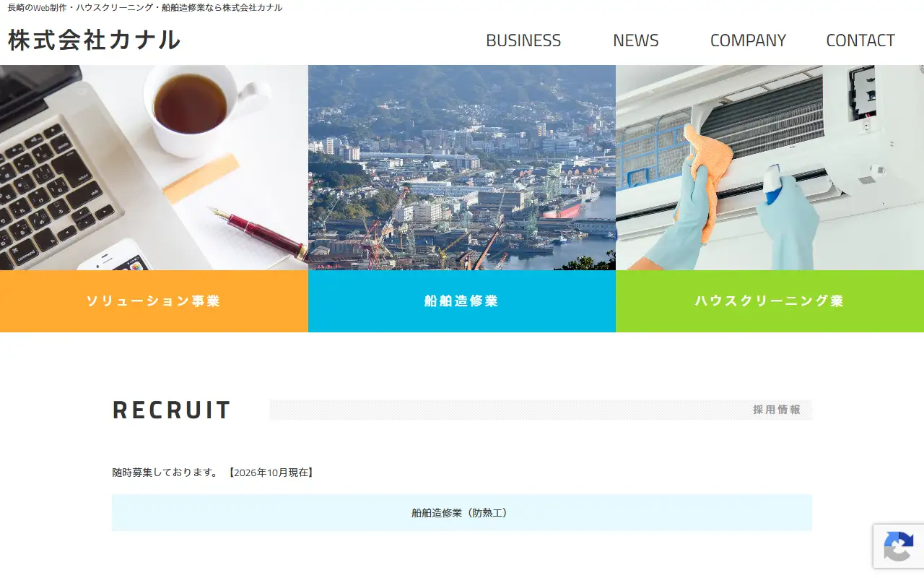Select the 船舶造修業（防熱工）recruit row
The width and height of the screenshot is (924, 578).
coord(462,513)
